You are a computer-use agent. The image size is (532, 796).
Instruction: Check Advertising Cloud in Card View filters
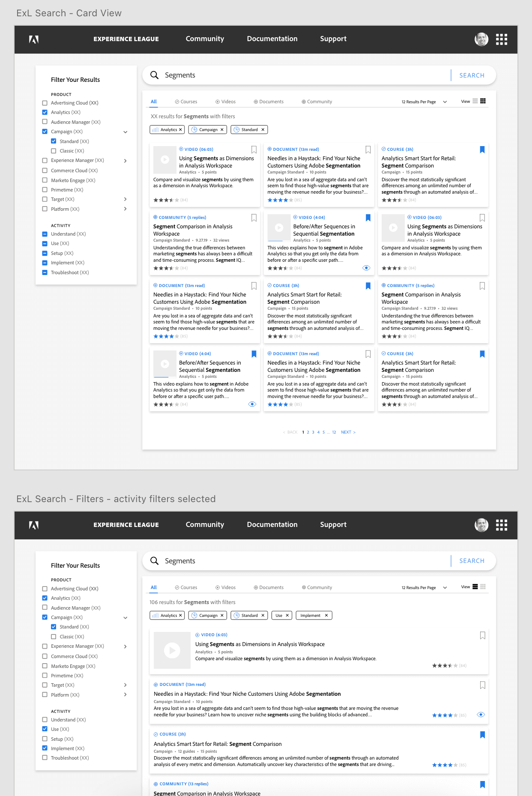45,103
